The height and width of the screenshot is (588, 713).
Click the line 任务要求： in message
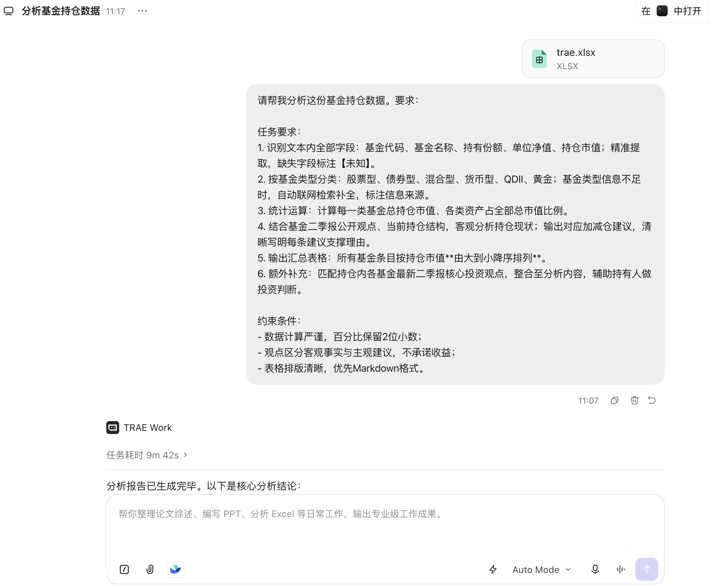[x=280, y=132]
